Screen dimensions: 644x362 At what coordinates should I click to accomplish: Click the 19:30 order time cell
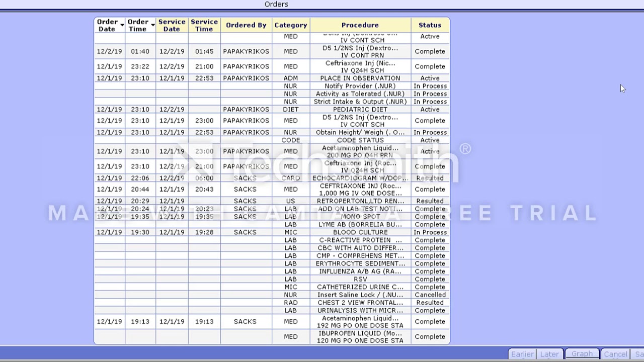tap(140, 232)
